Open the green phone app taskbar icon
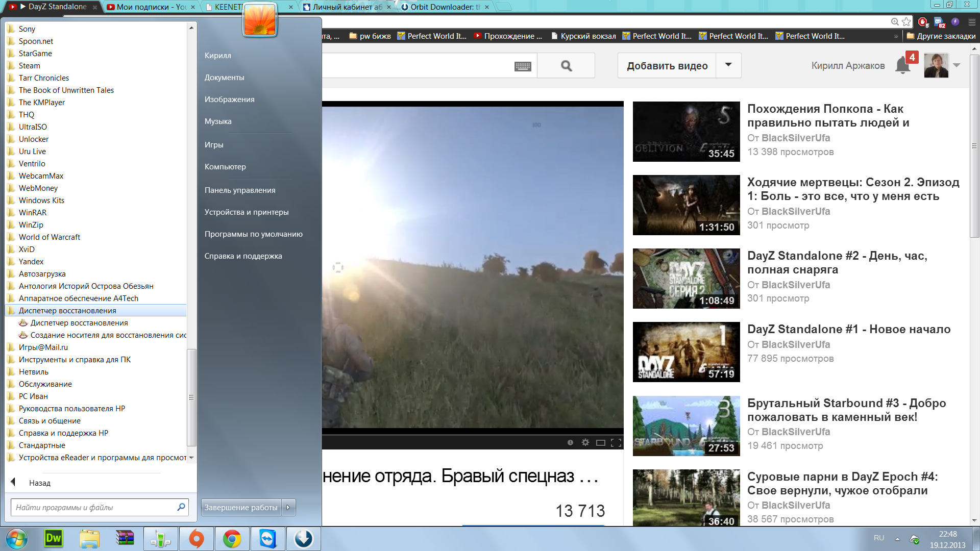Image resolution: width=980 pixels, height=551 pixels. pos(161,539)
